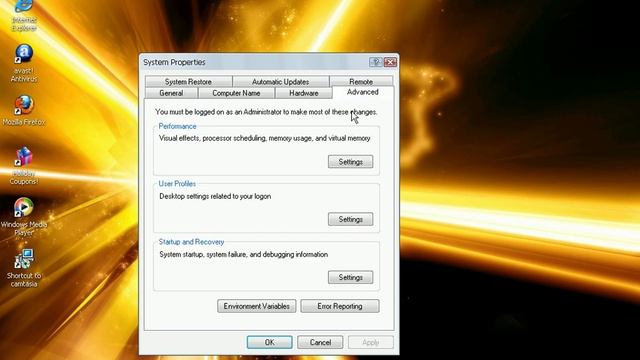Open Mozilla Firefox desktop shortcut
Screen dimensions: 640x360
[x=24, y=110]
